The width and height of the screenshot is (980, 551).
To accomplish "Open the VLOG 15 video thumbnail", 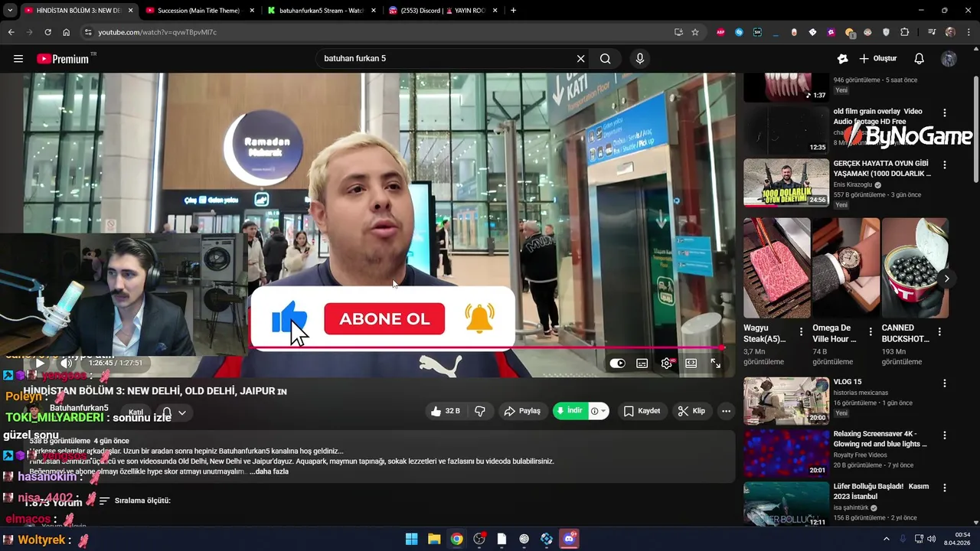I will [x=786, y=401].
